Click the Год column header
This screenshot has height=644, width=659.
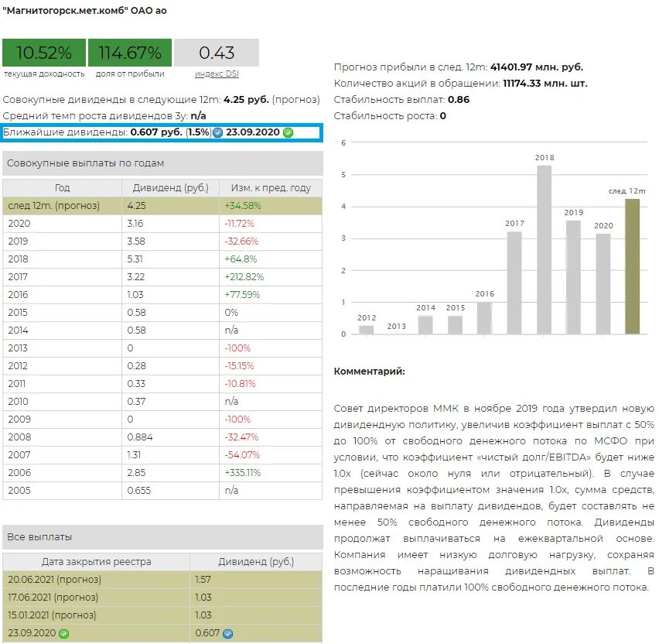[x=62, y=187]
